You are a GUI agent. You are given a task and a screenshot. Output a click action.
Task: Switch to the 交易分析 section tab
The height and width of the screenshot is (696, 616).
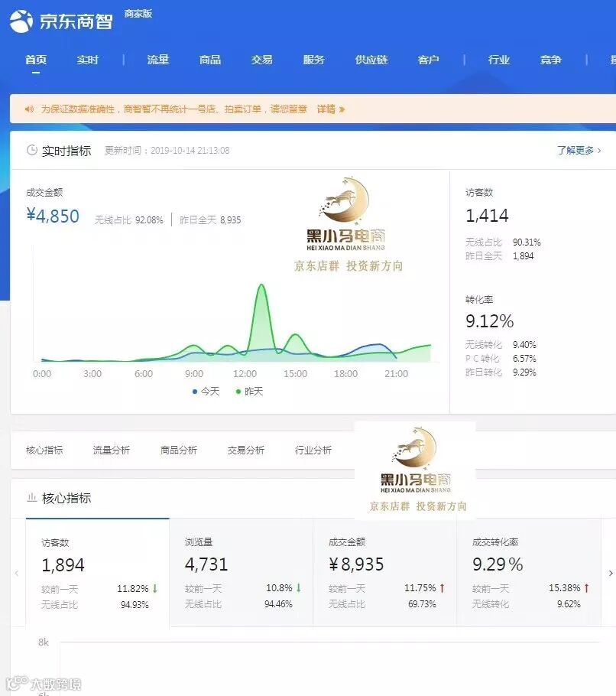click(246, 450)
